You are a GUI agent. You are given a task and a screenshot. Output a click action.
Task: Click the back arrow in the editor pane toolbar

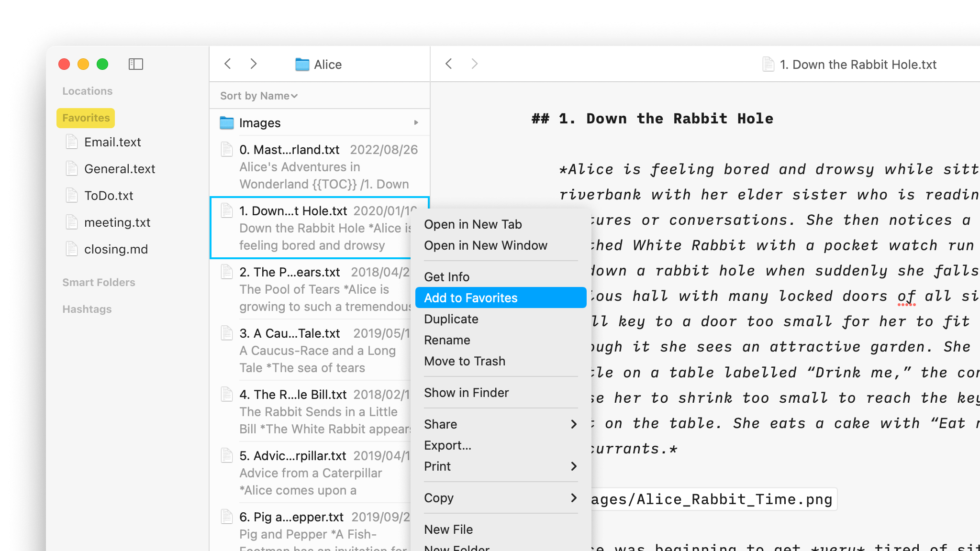449,64
